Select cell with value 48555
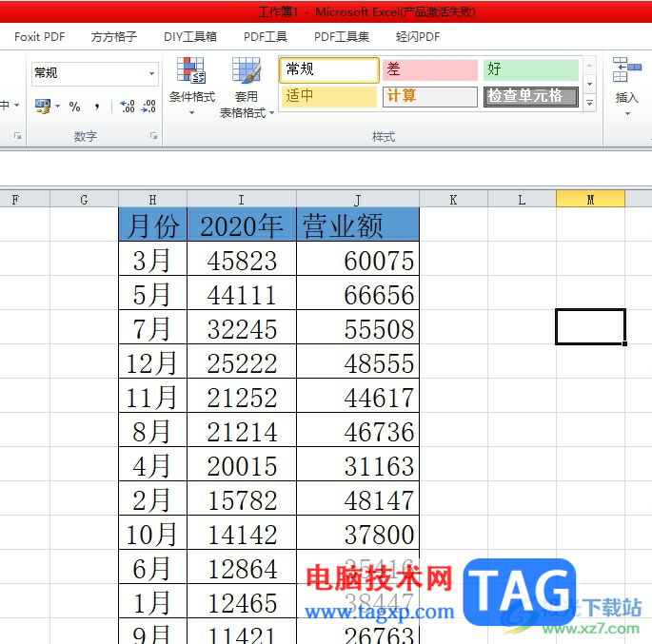This screenshot has height=644, width=652. click(358, 361)
